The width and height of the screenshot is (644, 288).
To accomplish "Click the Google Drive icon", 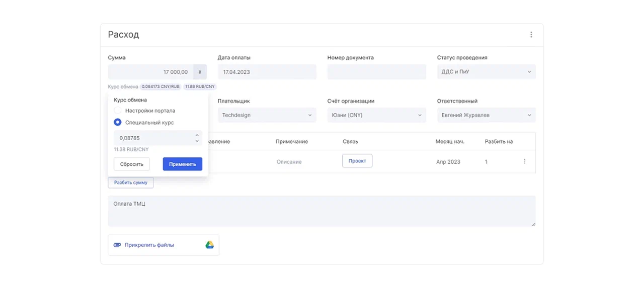I will click(x=209, y=245).
